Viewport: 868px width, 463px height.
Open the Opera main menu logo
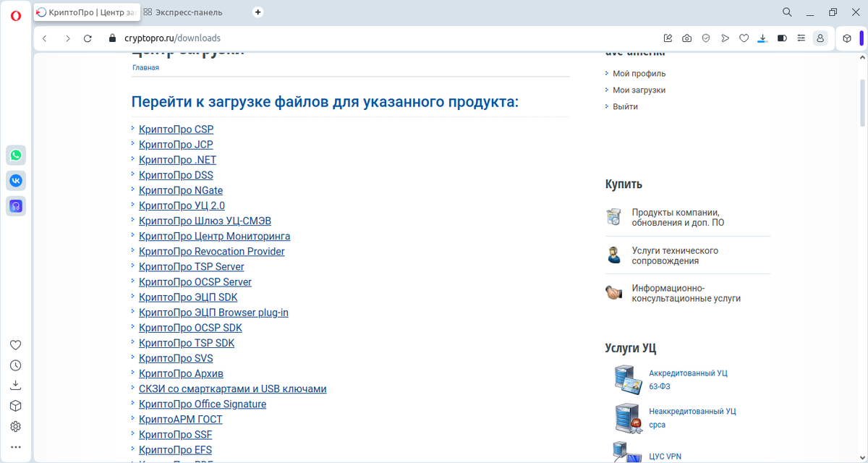(16, 16)
